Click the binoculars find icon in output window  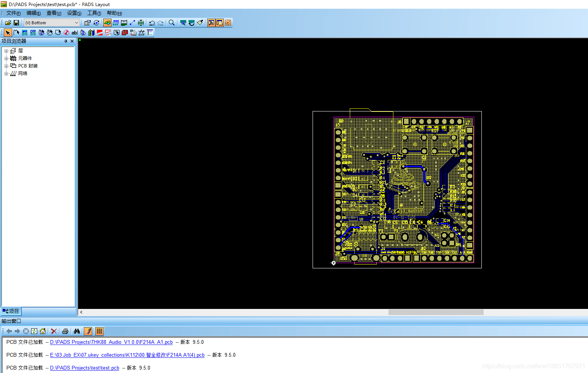pos(77,331)
